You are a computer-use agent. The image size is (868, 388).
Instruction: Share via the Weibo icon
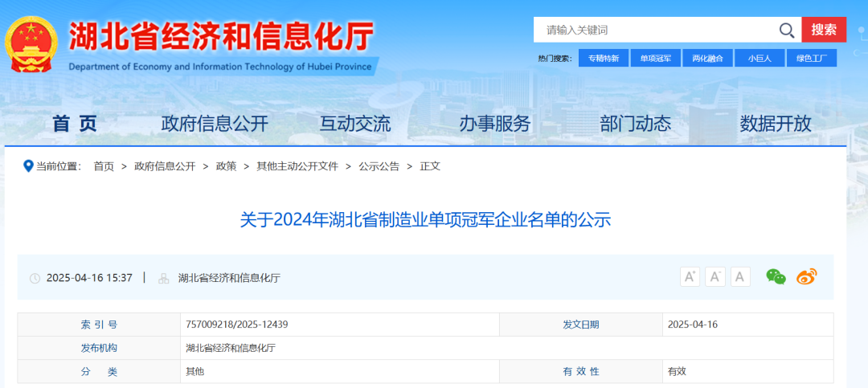(x=807, y=276)
